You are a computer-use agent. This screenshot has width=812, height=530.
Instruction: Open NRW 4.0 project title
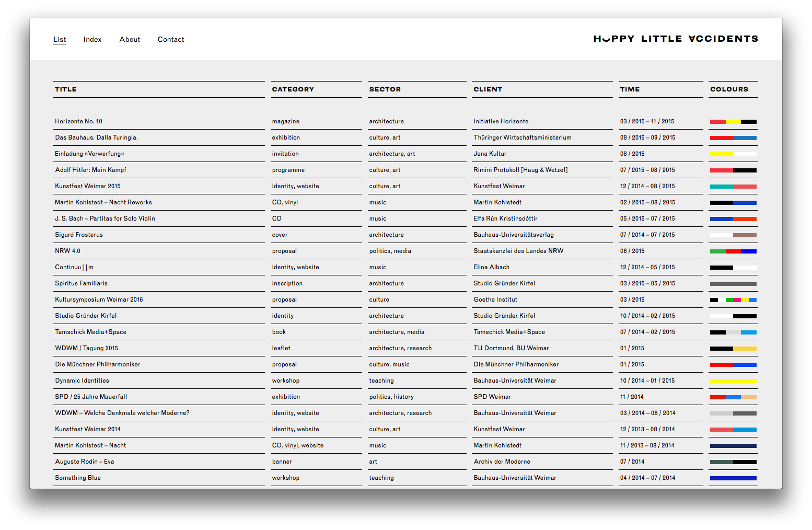(x=67, y=251)
